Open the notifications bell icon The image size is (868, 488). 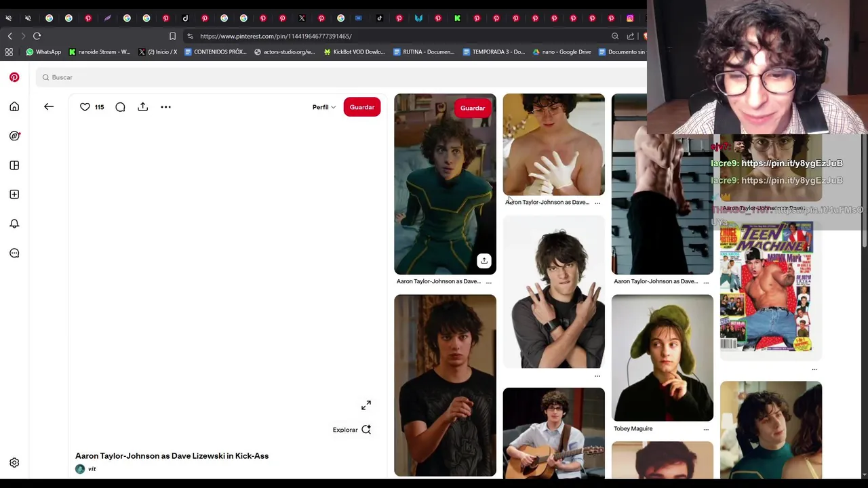click(14, 224)
